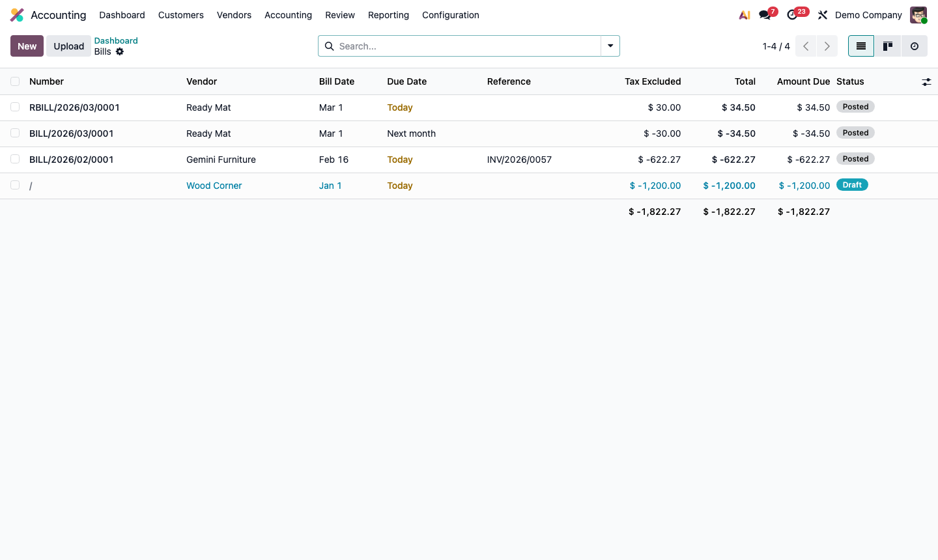
Task: Tick the checkbox on the Wood Corner draft row
Action: (x=15, y=185)
